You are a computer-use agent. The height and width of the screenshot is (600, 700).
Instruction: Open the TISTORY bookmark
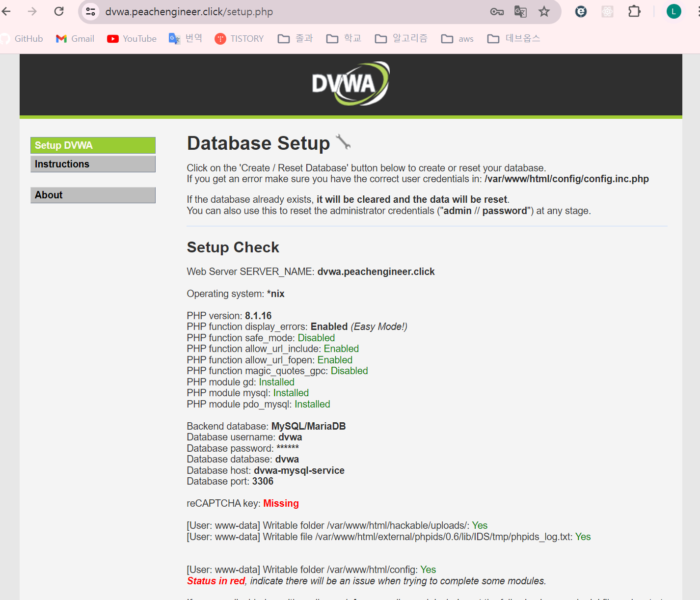pos(239,39)
